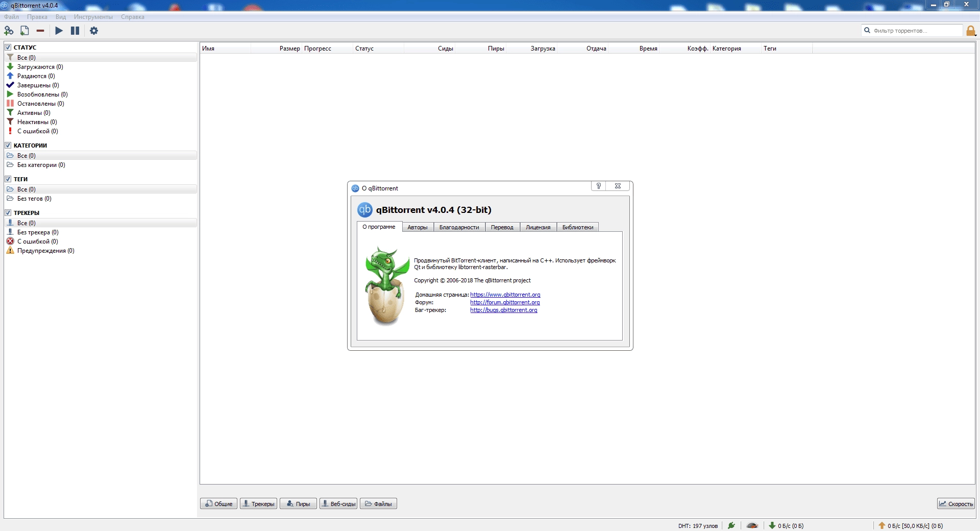Click the red delete torrent toolbar icon

[x=40, y=31]
